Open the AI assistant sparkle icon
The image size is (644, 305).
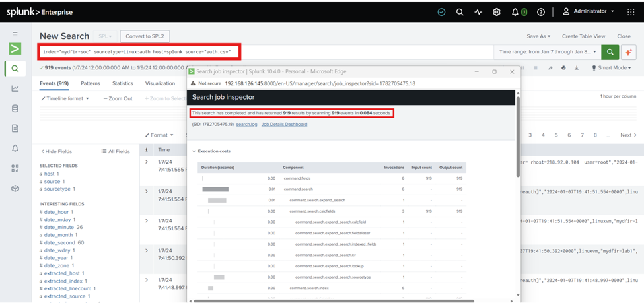[628, 52]
